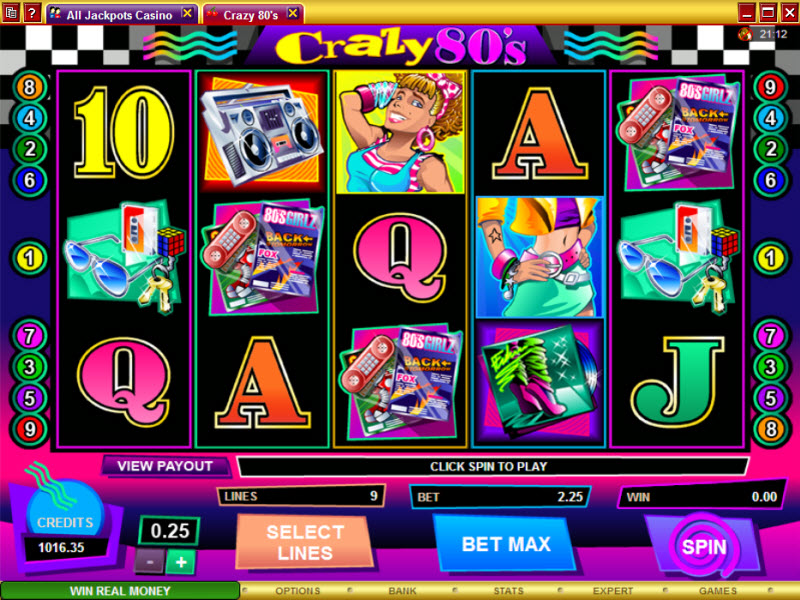The height and width of the screenshot is (600, 800).
Task: Open View Payout table
Action: [165, 466]
